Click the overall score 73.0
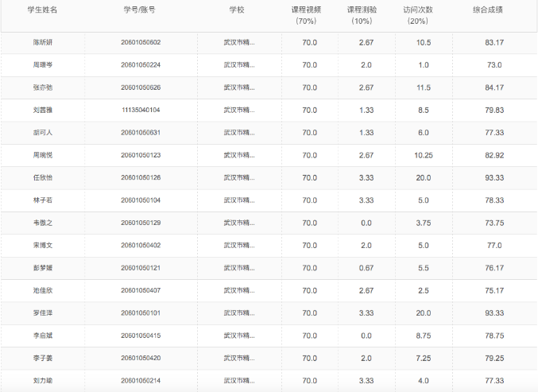The image size is (538, 392). pyautogui.click(x=494, y=65)
